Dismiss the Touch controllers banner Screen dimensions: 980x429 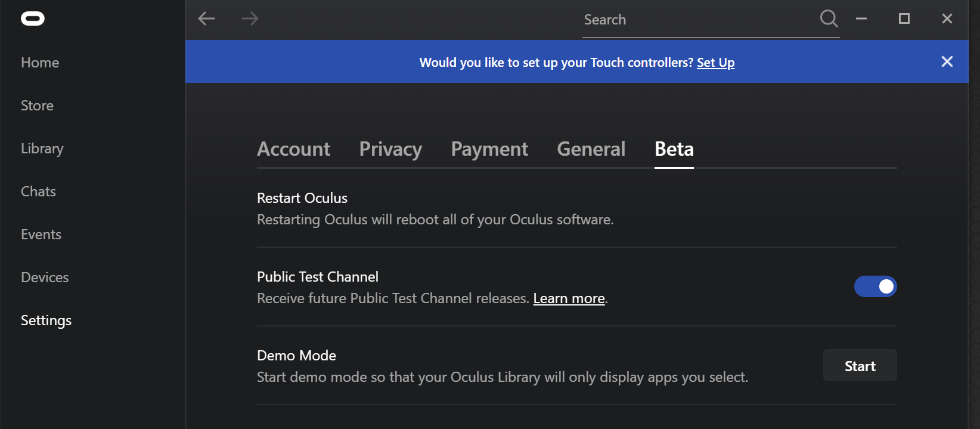point(947,61)
